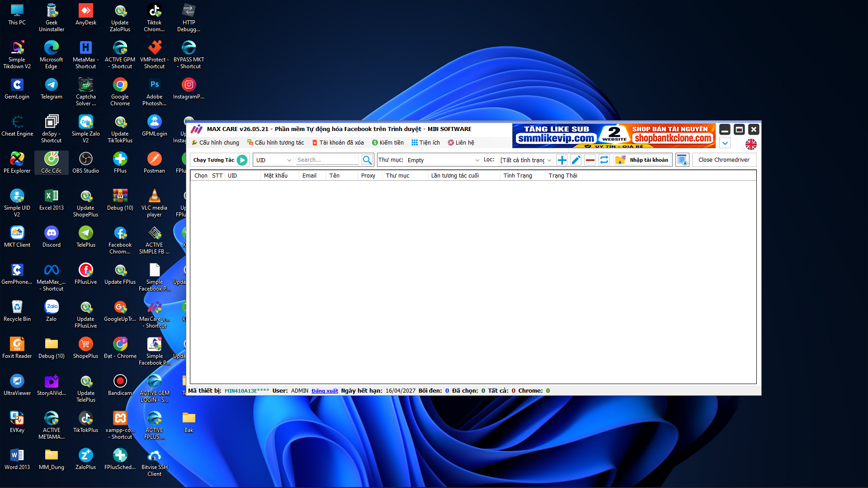The image size is (868, 488).
Task: Open the Tài khoản đã xóa menu
Action: (x=338, y=143)
